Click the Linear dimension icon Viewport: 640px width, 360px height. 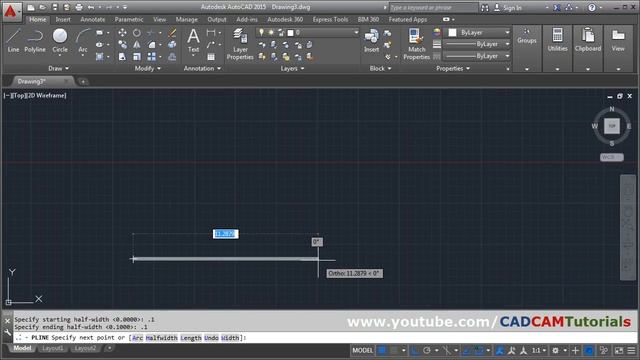211,33
